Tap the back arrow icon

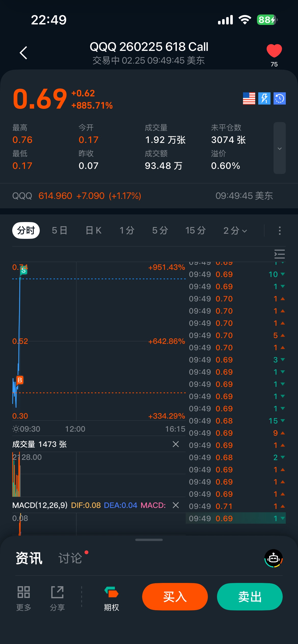23,53
